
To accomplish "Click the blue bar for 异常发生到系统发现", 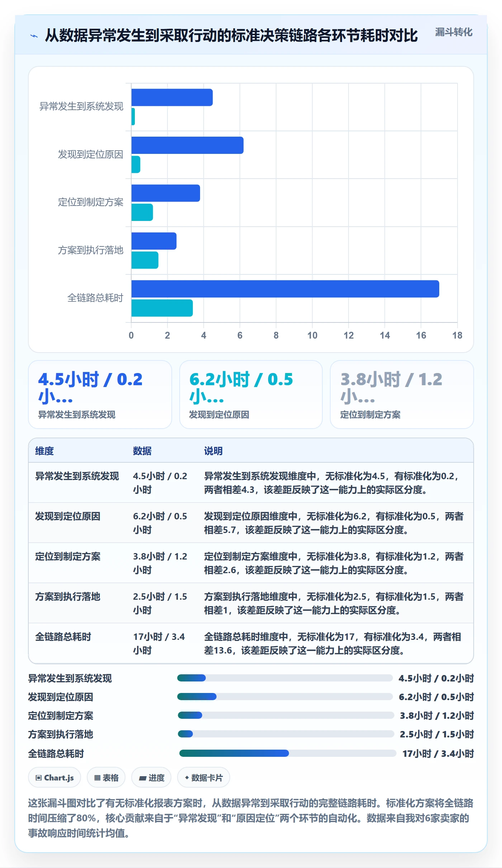I will click(x=172, y=97).
